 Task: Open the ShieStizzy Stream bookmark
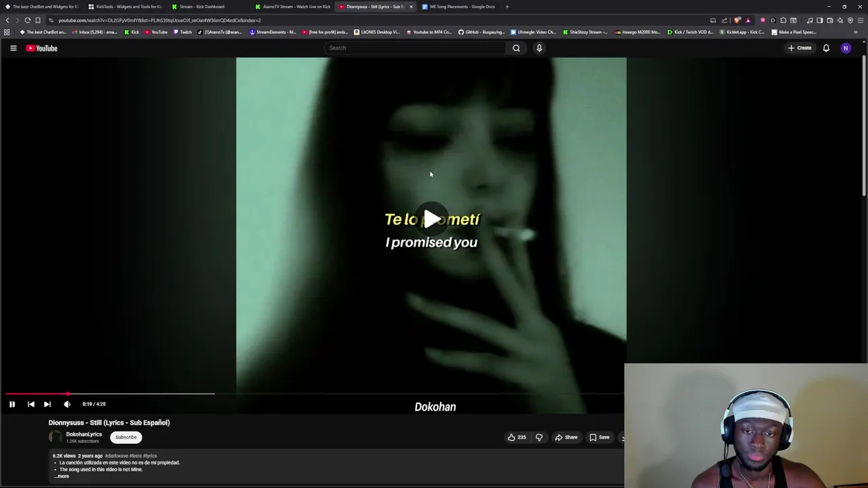(x=585, y=32)
